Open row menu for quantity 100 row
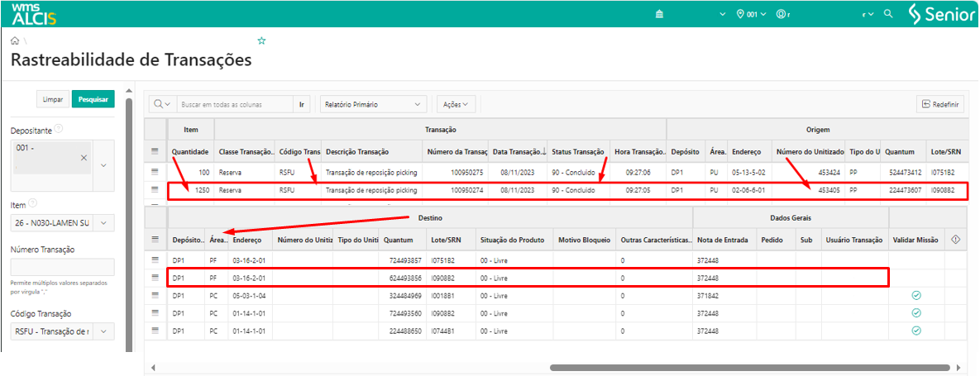980x376 pixels. [155, 172]
